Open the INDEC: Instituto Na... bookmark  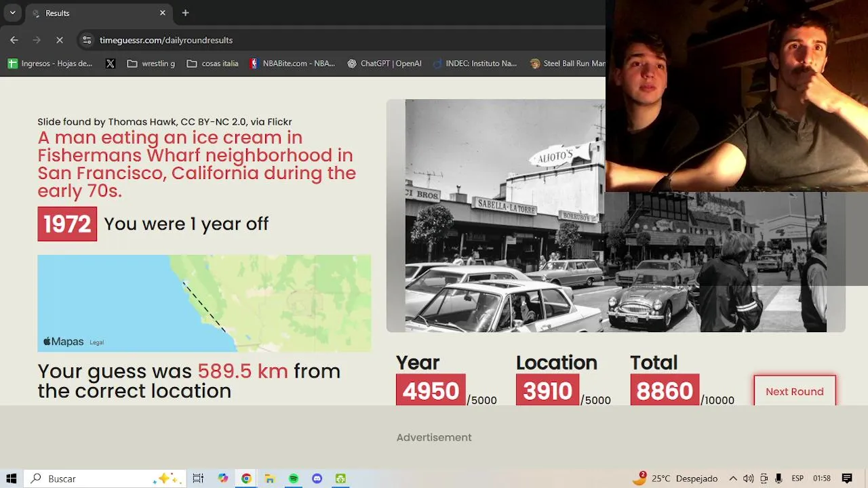point(475,64)
